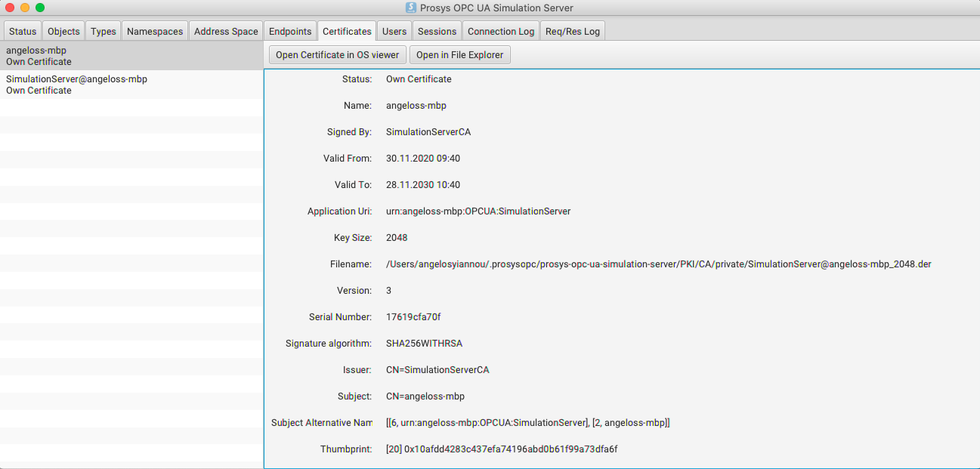980x469 pixels.
Task: Open the Types tab
Action: click(104, 31)
